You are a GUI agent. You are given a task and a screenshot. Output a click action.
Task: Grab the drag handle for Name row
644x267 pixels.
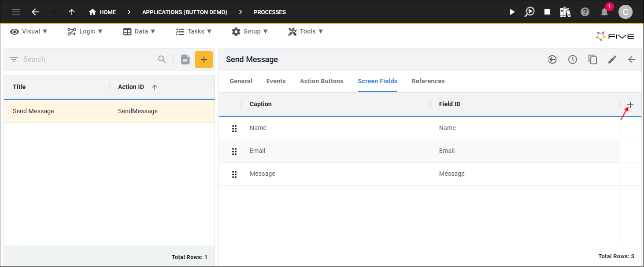[234, 129]
